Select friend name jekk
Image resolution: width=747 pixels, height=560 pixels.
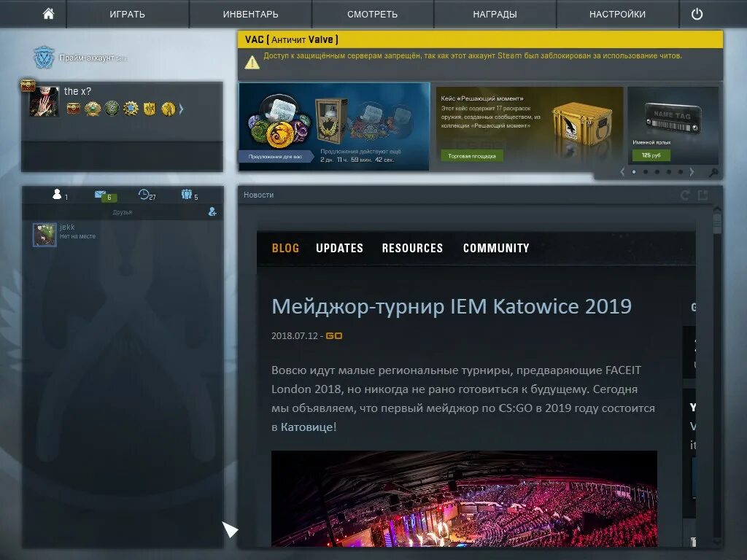(x=67, y=227)
